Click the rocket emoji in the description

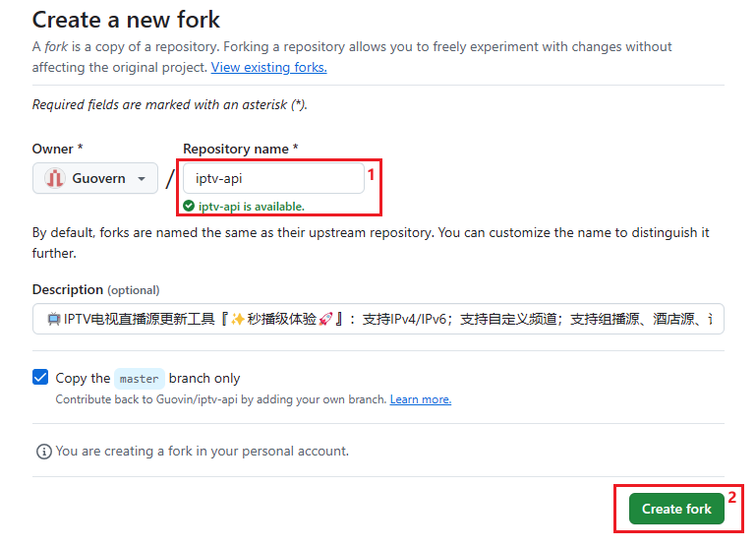(x=325, y=319)
